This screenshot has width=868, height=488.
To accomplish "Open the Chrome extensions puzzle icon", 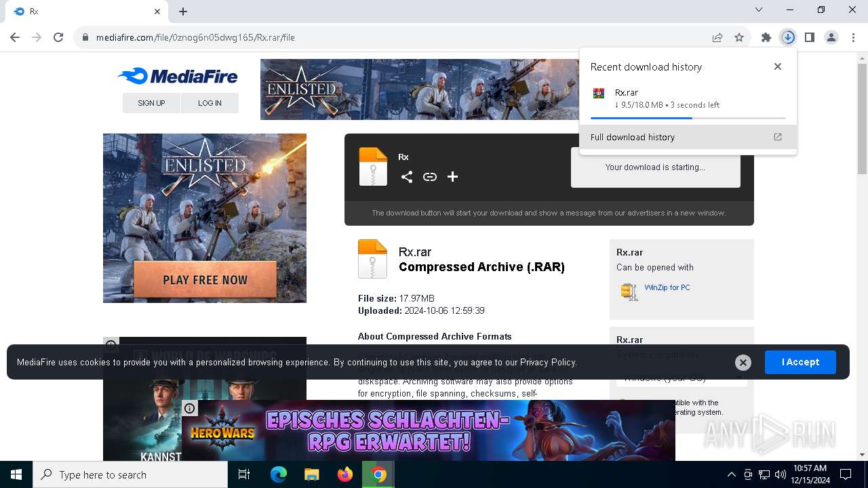I will [766, 38].
